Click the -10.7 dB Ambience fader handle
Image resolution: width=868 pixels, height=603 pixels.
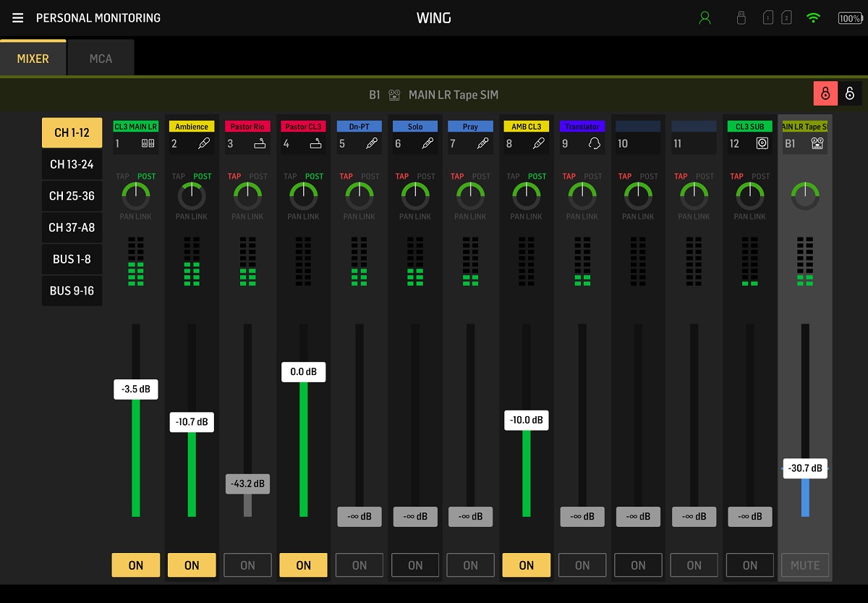coord(192,422)
